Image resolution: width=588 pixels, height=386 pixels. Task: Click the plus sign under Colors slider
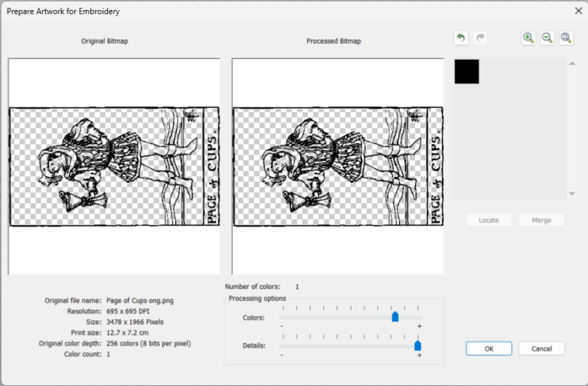click(420, 326)
